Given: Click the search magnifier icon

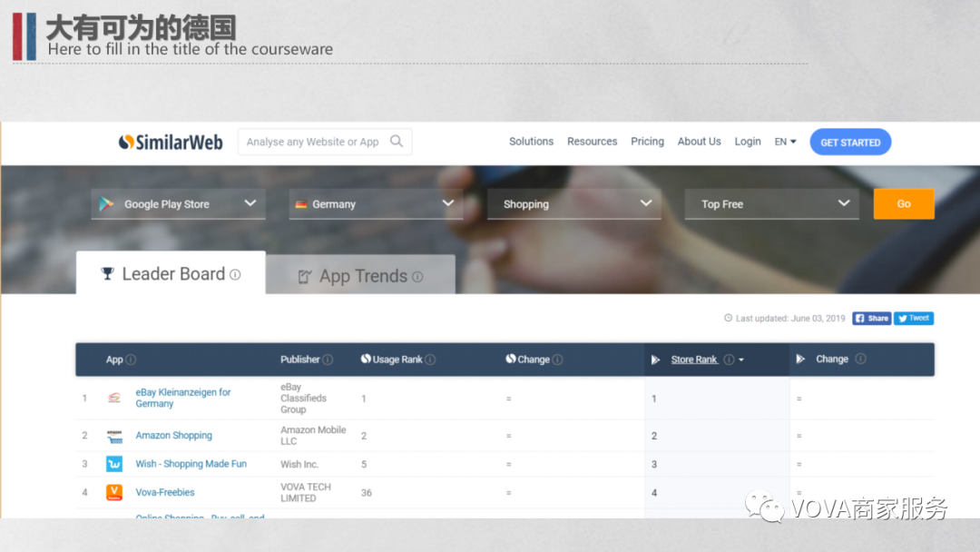Looking at the screenshot, I should point(397,142).
